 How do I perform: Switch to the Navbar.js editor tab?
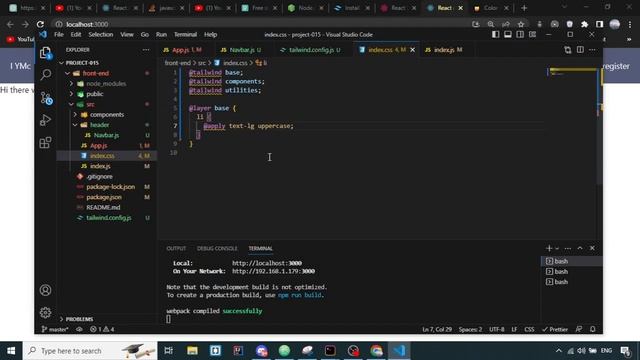243,50
